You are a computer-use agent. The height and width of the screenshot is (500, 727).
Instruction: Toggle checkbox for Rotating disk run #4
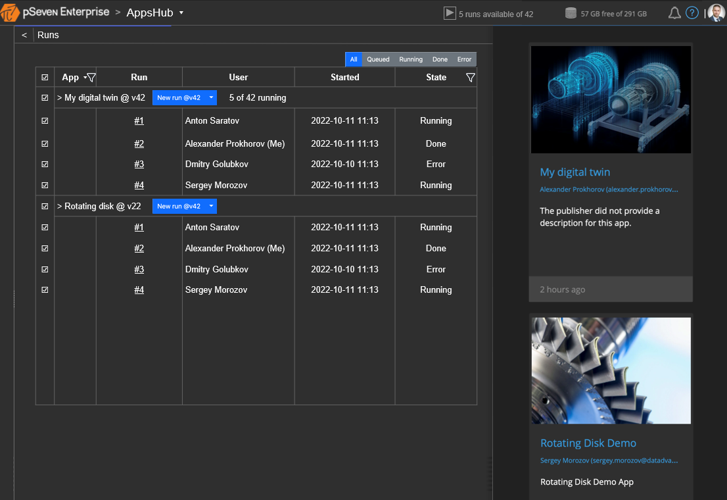45,290
